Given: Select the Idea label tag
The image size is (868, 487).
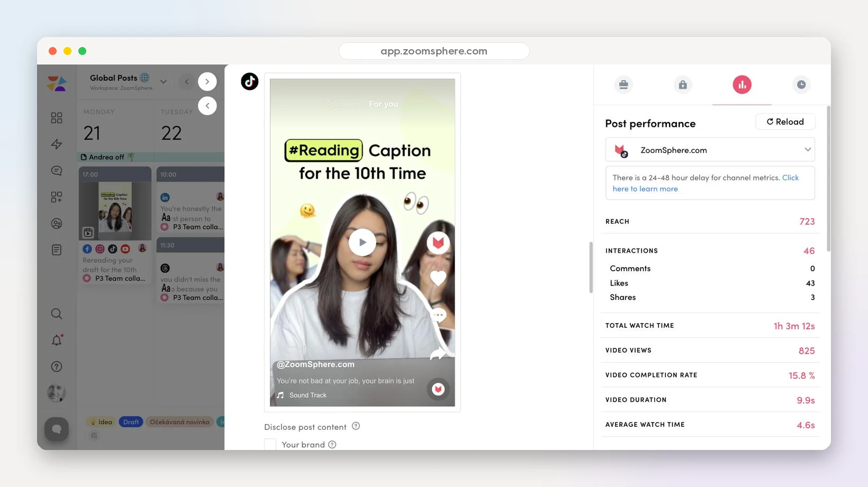Looking at the screenshot, I should pos(101,422).
